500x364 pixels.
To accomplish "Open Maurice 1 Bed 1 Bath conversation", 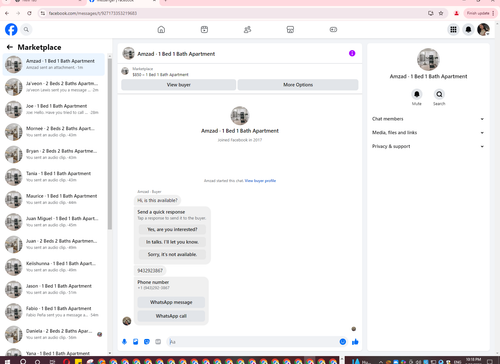I will pos(54,199).
